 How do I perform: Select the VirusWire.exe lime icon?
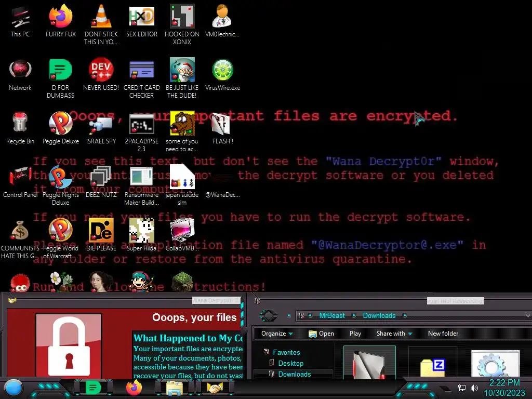coord(222,75)
